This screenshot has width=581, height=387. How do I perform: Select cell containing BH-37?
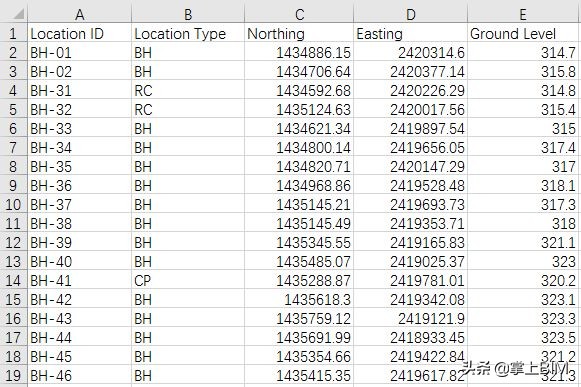point(79,204)
